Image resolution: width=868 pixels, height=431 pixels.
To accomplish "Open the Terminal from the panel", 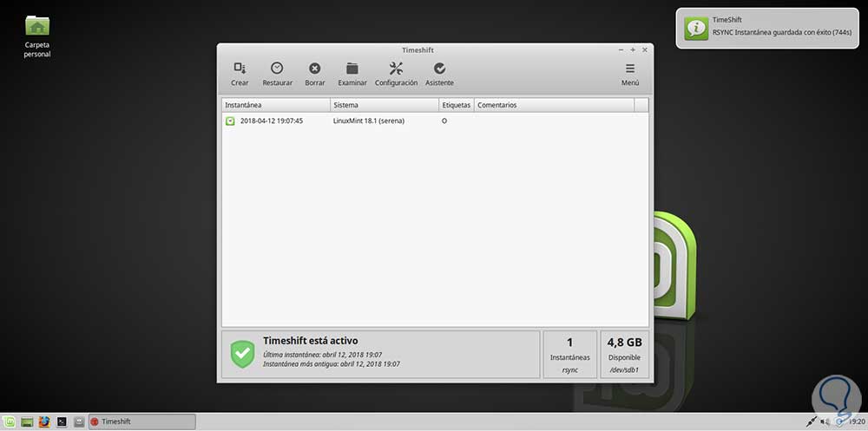I will tap(62, 421).
